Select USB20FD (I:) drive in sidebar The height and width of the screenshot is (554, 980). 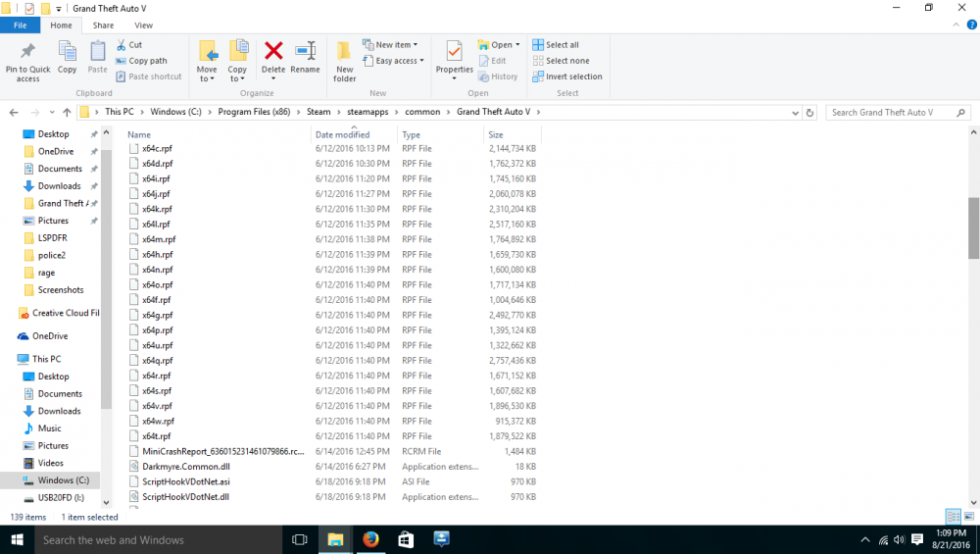(61, 498)
